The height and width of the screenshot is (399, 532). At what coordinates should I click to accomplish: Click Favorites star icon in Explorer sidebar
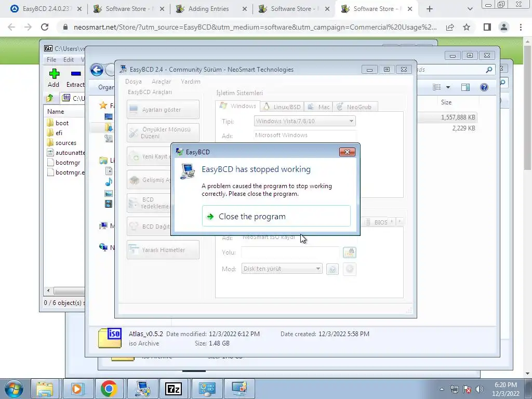103,105
